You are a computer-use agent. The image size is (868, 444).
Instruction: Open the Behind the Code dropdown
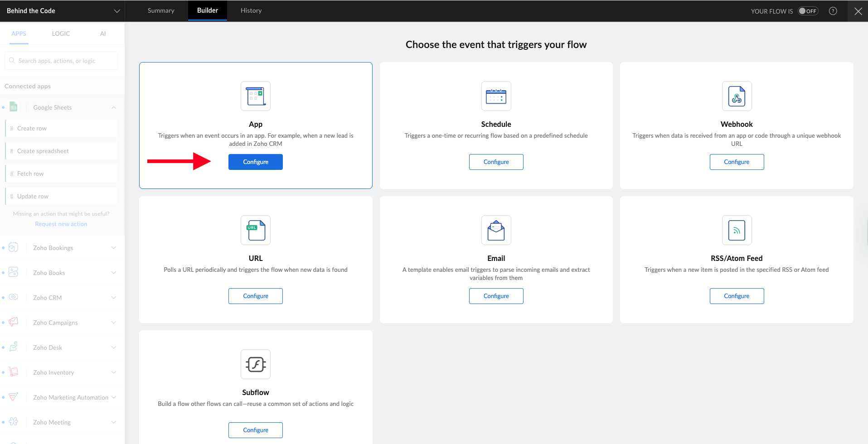116,11
